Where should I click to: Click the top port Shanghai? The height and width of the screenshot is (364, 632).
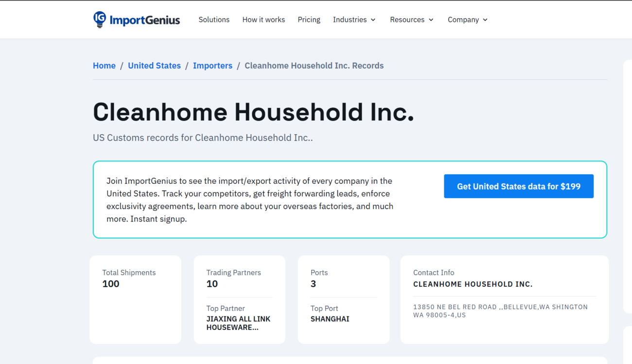coord(330,319)
